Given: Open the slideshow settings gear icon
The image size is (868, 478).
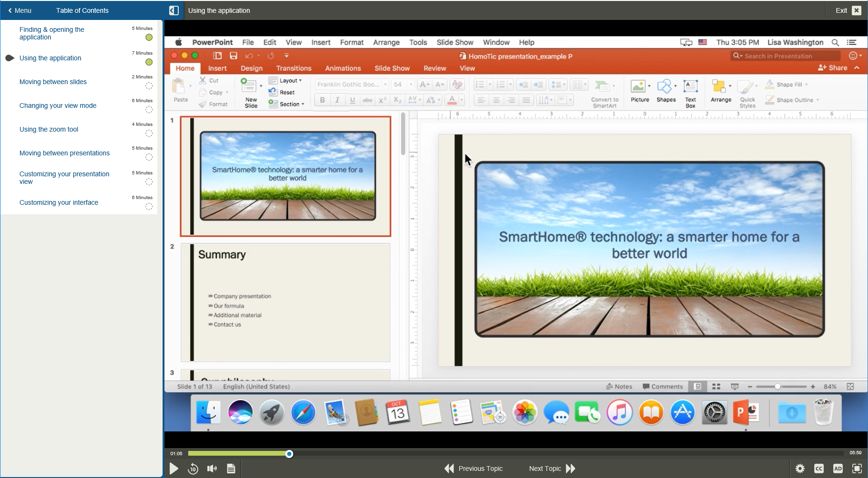Looking at the screenshot, I should pos(800,468).
